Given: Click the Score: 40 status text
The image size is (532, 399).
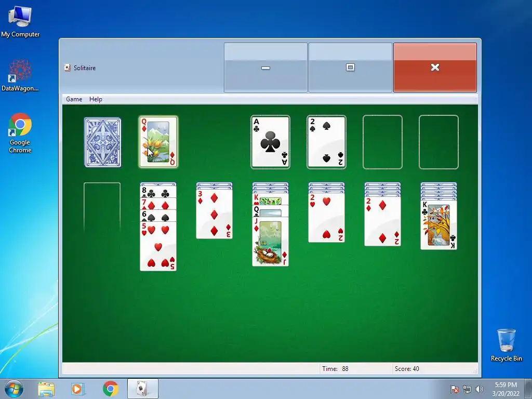Looking at the screenshot, I should tap(407, 369).
